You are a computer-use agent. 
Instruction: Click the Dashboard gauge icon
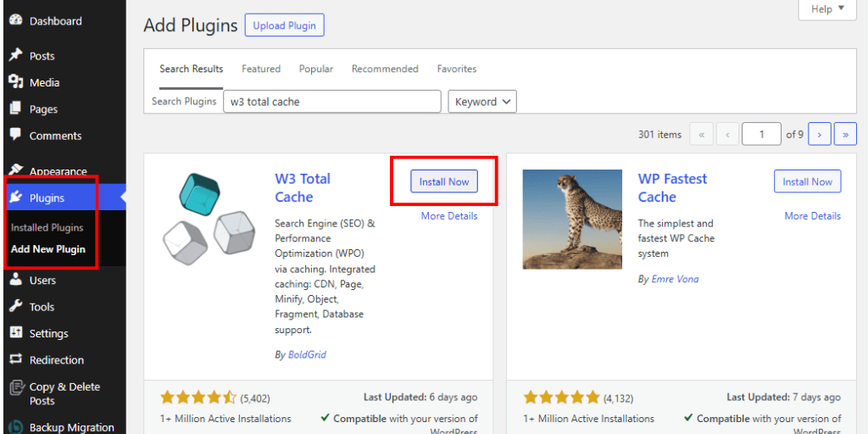tap(16, 20)
